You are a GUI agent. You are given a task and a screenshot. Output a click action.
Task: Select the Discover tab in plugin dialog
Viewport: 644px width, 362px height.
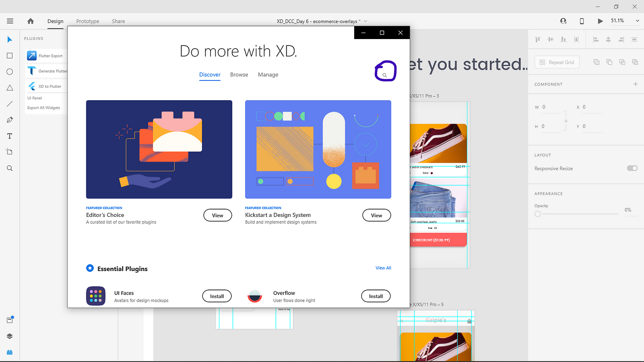[210, 75]
